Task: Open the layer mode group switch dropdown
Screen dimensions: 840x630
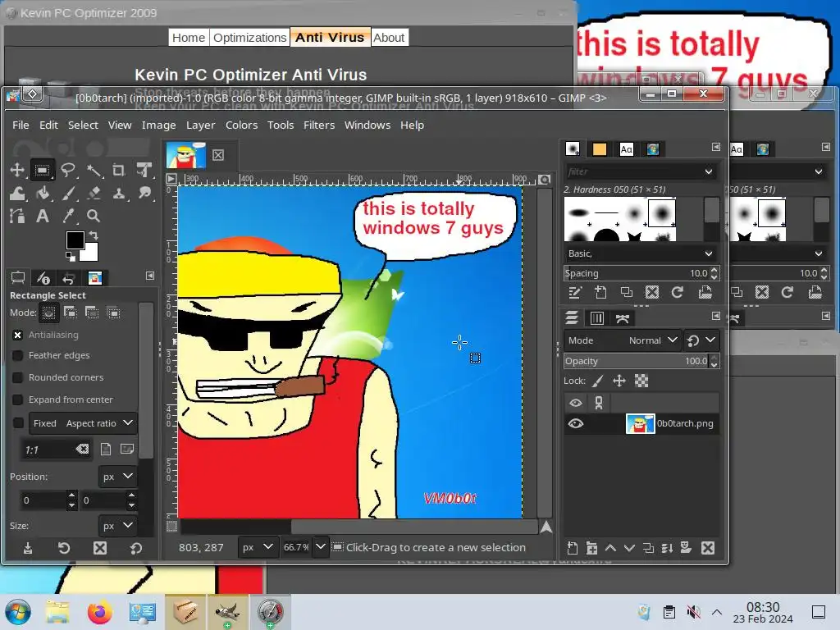Action: 701,340
